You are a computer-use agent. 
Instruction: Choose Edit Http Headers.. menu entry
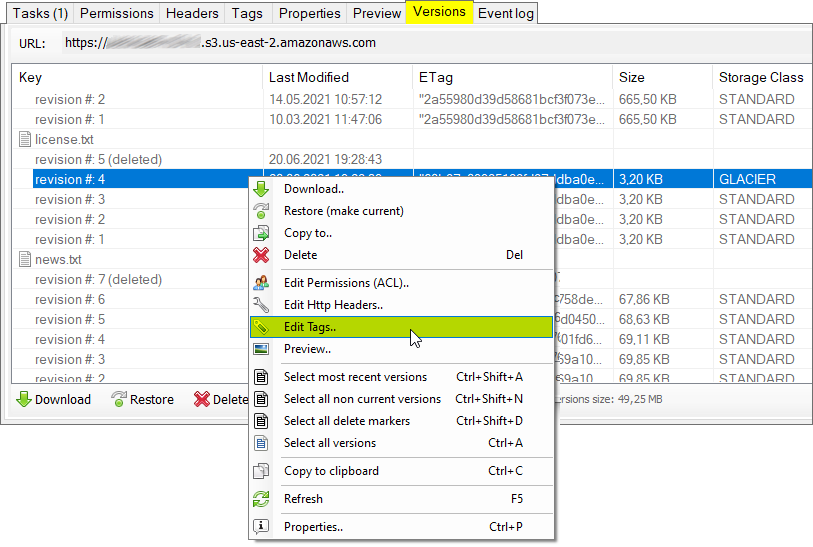click(401, 305)
